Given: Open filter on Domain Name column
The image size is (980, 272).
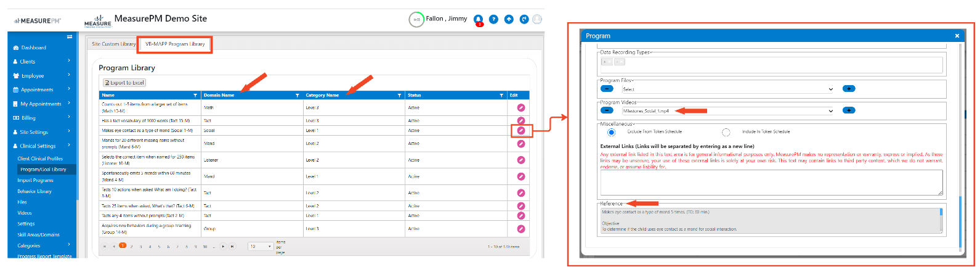Looking at the screenshot, I should [298, 96].
